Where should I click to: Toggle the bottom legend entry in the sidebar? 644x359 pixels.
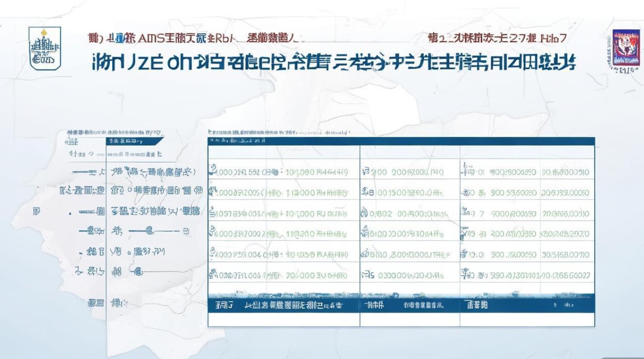point(96,302)
